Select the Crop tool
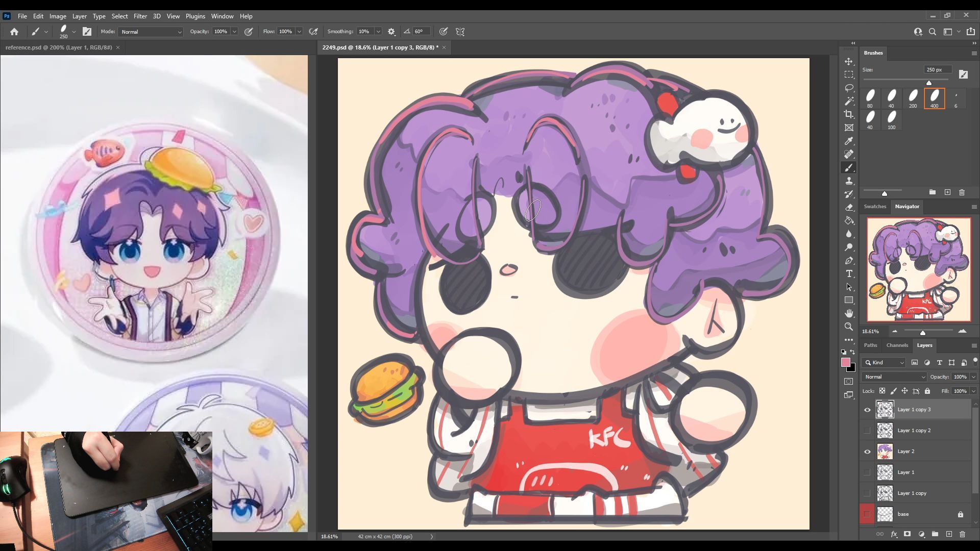Image resolution: width=980 pixels, height=551 pixels. [849, 114]
